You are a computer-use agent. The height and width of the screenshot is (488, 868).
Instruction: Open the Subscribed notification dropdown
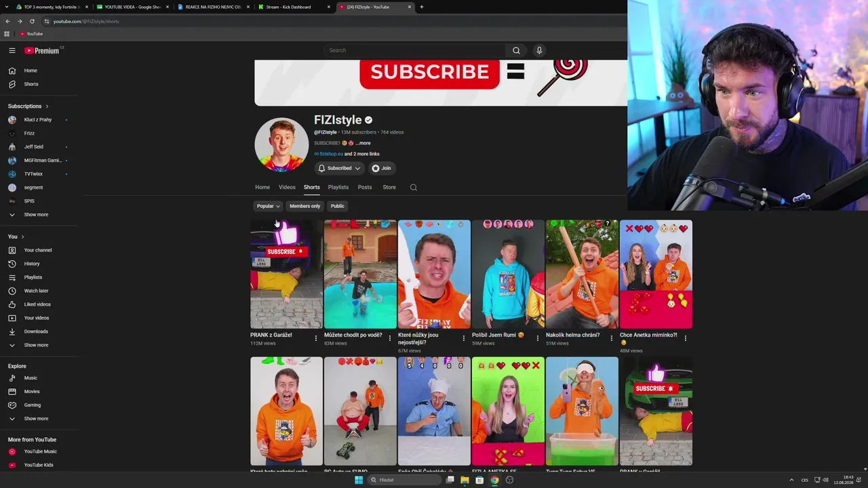pyautogui.click(x=339, y=168)
